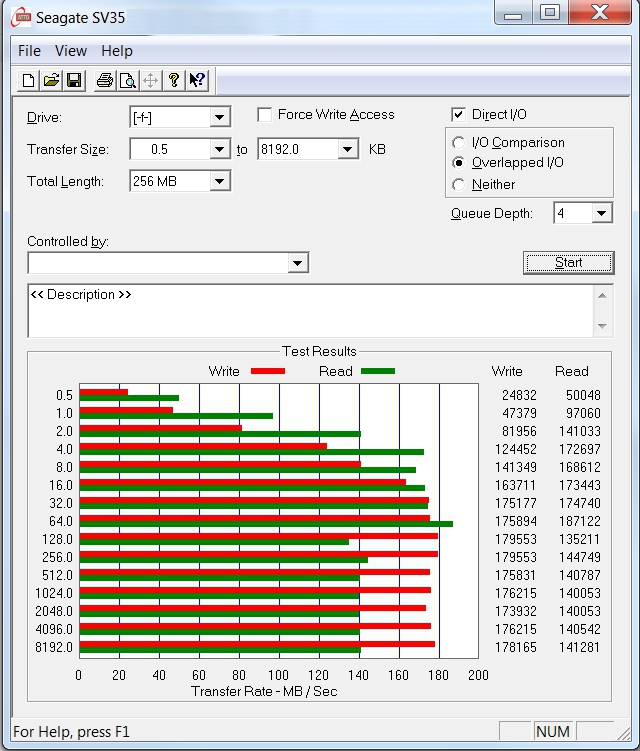Click the red Write legend swatch

[x=267, y=371]
